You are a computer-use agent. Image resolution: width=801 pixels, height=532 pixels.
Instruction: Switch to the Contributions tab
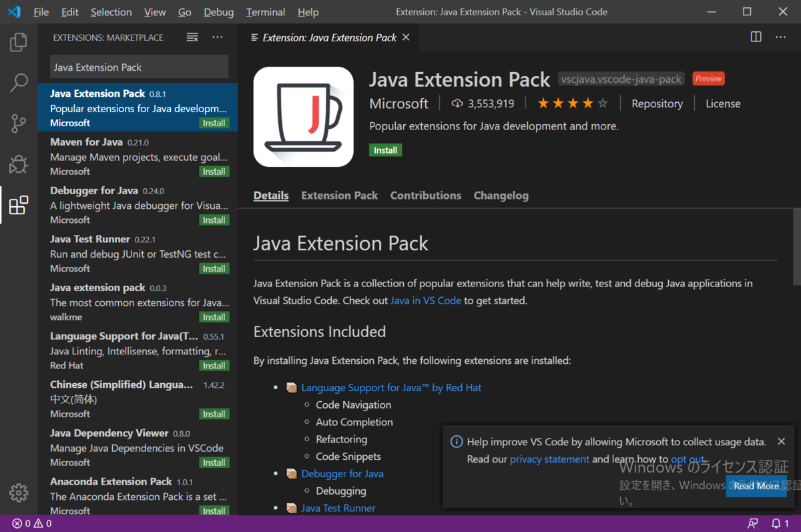click(x=426, y=196)
